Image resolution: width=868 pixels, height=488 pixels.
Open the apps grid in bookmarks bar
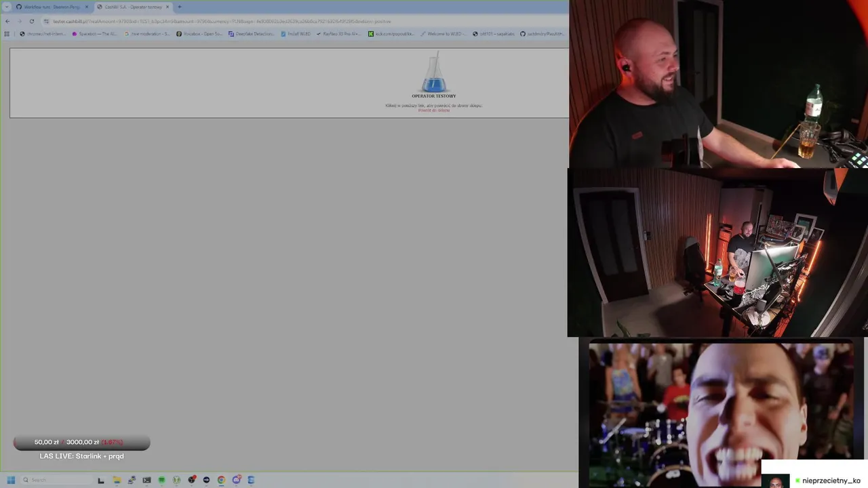pyautogui.click(x=7, y=33)
